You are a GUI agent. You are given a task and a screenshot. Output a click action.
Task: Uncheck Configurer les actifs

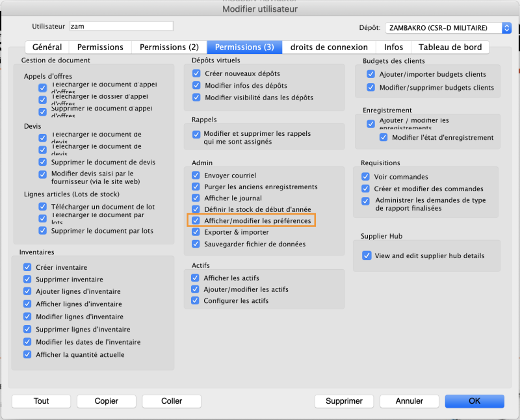point(196,300)
